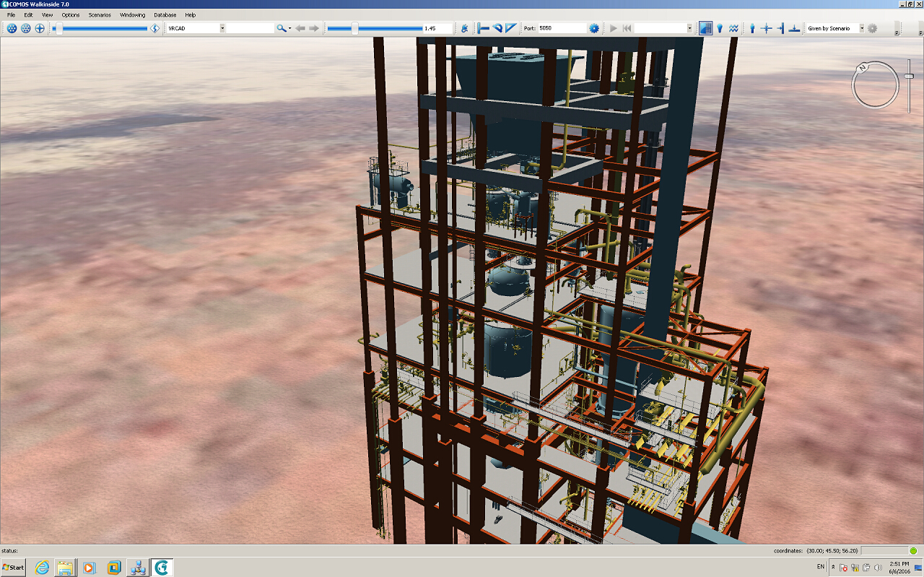Screen dimensions: 924x577
Task: Open the empty dropdown beside playback controls
Action: click(689, 28)
